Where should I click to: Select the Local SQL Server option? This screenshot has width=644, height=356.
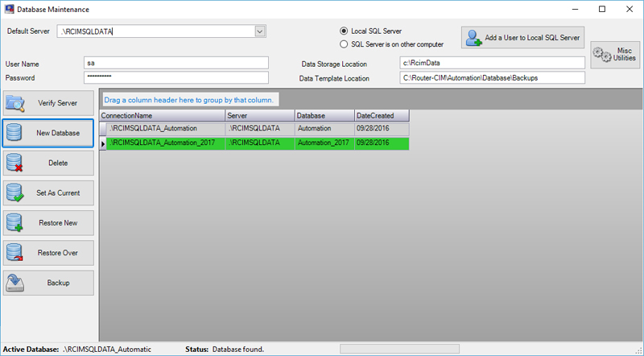pos(345,31)
